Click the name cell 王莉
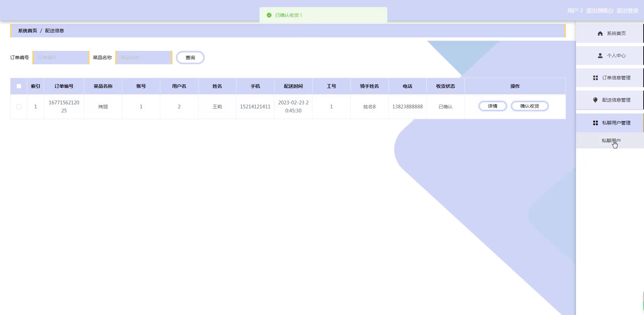This screenshot has width=644, height=315. click(217, 107)
